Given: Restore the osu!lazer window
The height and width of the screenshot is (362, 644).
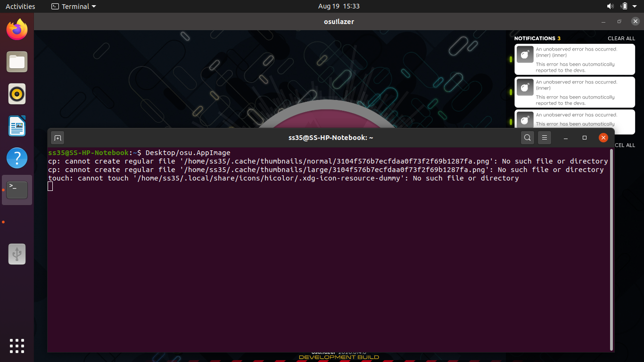Looking at the screenshot, I should (619, 22).
